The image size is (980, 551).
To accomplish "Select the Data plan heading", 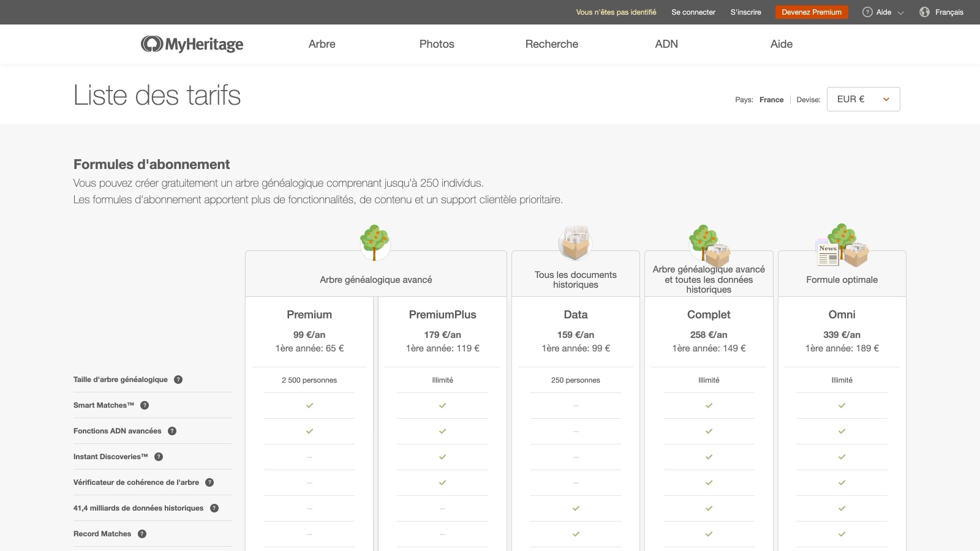I will click(x=576, y=315).
